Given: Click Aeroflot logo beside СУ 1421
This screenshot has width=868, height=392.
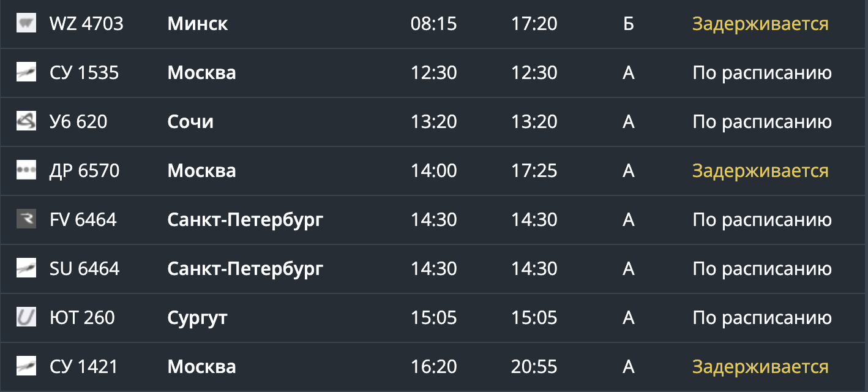Looking at the screenshot, I should coord(26,367).
